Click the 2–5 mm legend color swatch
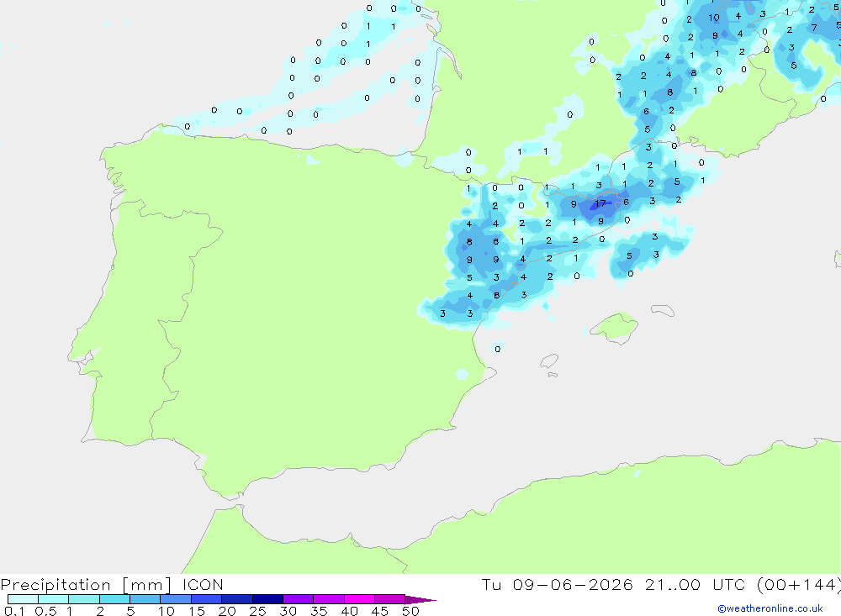 pos(114,599)
